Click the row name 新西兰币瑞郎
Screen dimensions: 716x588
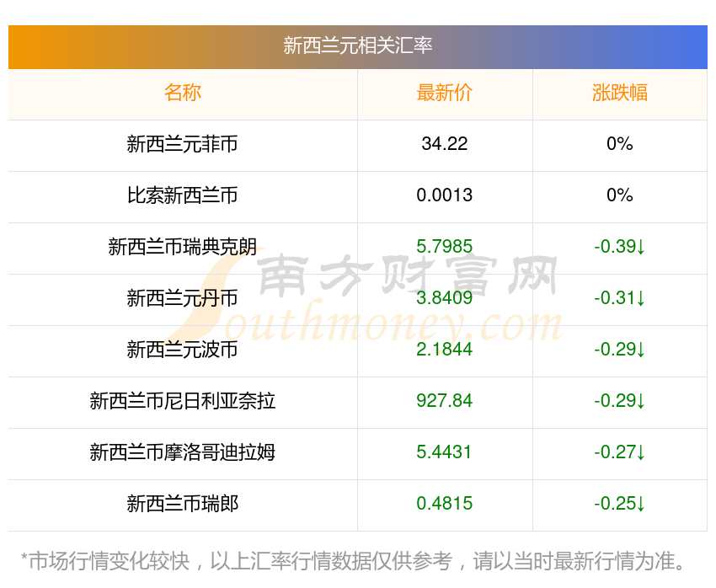[x=182, y=504]
